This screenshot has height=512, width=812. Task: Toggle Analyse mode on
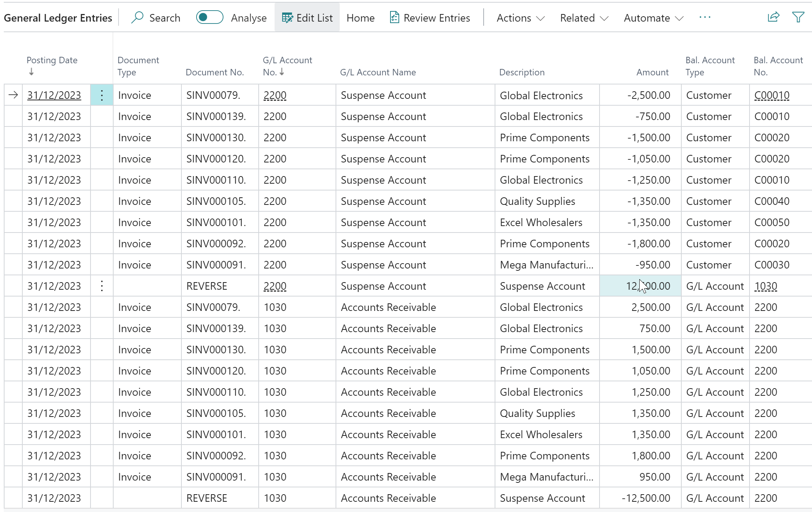coord(209,17)
